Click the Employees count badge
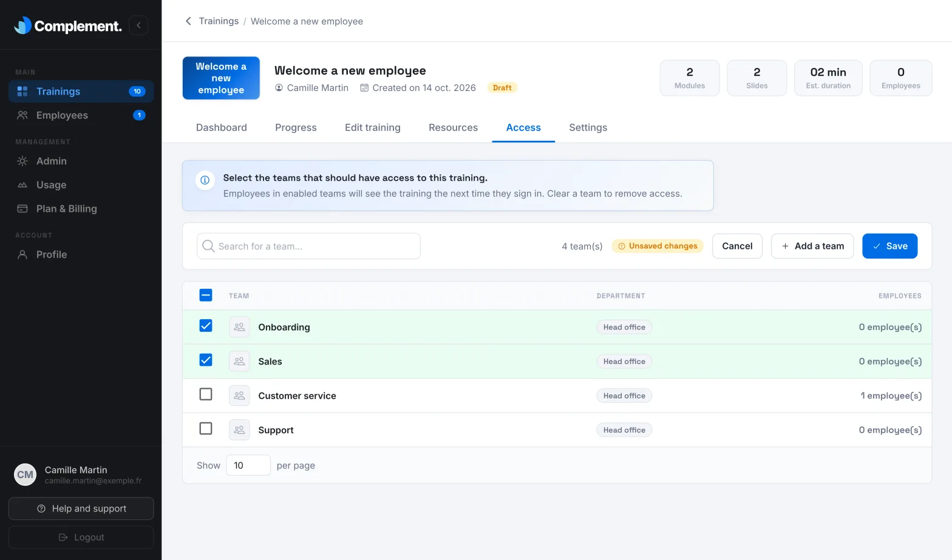This screenshot has height=560, width=952. [139, 115]
